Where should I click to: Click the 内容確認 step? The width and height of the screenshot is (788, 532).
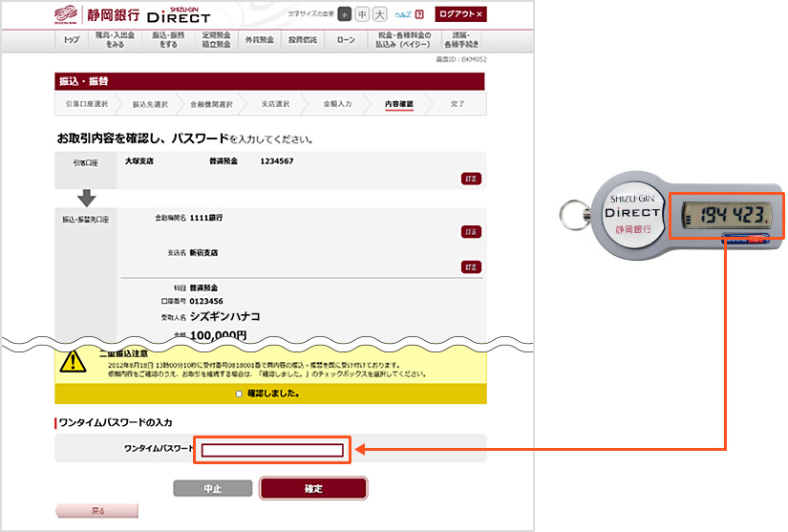coord(399,104)
